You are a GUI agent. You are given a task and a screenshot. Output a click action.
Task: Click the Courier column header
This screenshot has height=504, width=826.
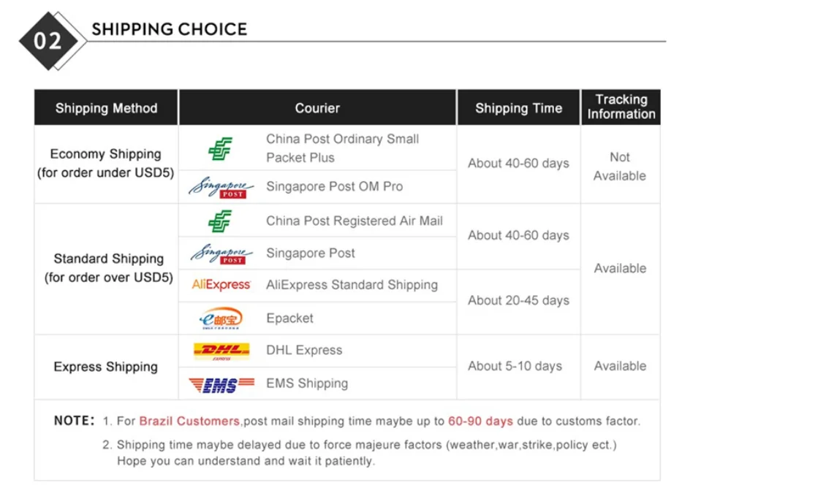tap(317, 107)
